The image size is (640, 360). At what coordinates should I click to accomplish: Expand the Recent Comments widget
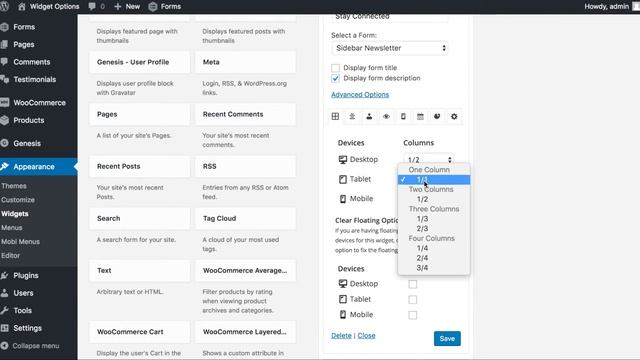245,114
